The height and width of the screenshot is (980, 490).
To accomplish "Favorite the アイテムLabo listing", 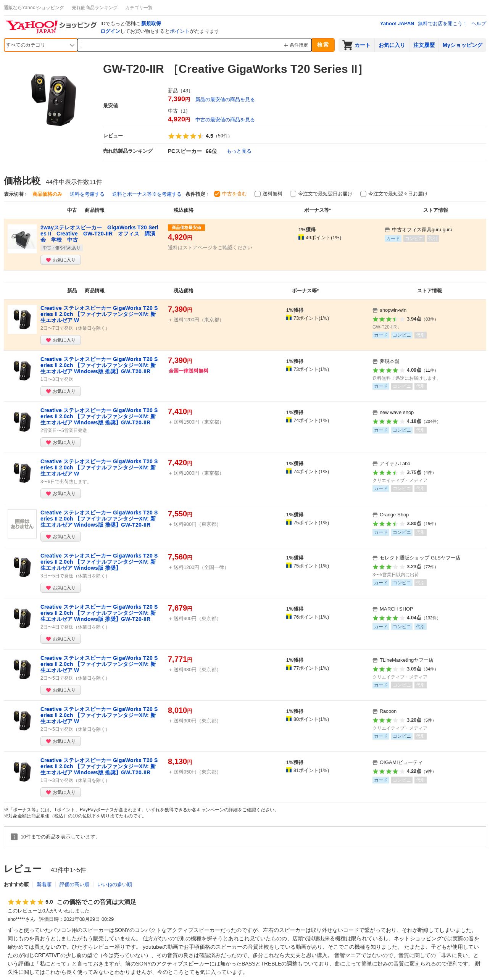I will coord(61,493).
